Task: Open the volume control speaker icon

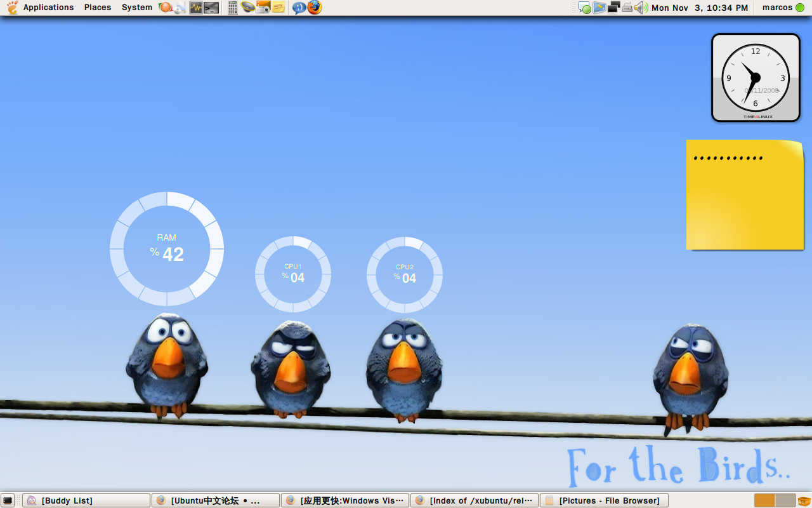Action: (x=641, y=8)
